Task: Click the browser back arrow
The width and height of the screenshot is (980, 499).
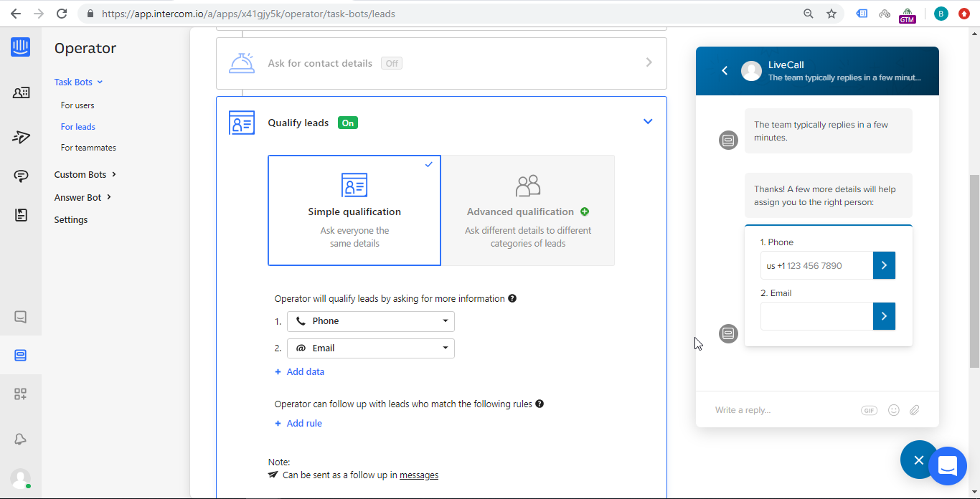Action: (x=15, y=14)
